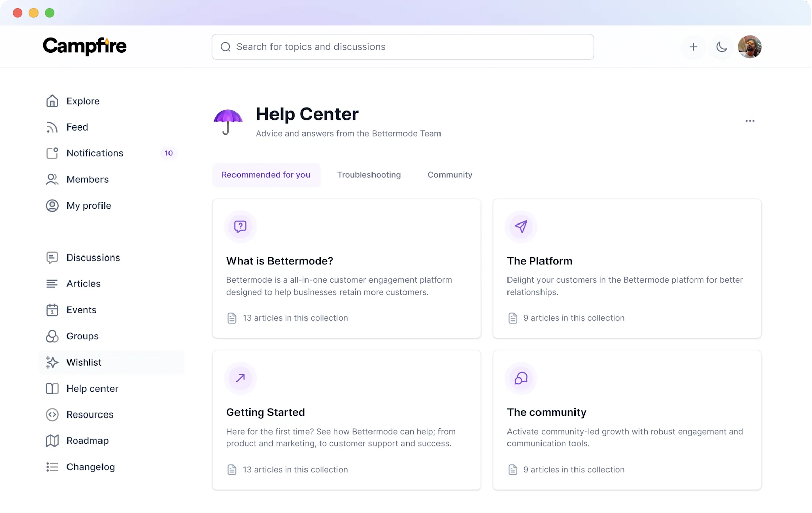Open the Changelog sidebar label

(90, 467)
